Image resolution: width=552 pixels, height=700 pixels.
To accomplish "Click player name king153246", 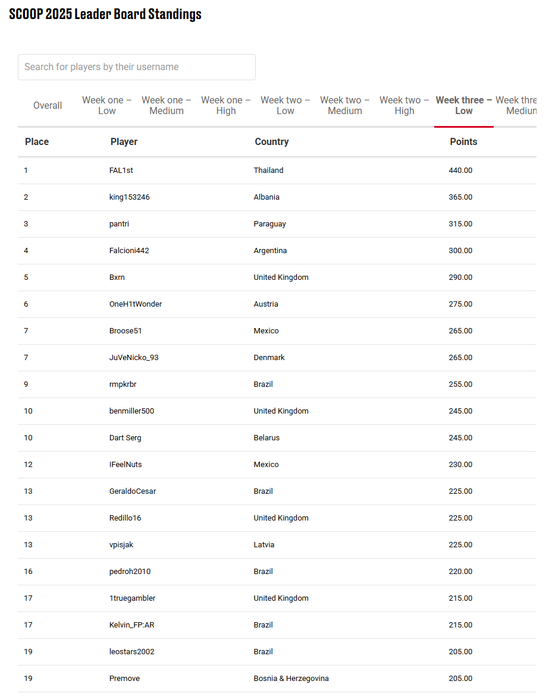I will coord(130,197).
